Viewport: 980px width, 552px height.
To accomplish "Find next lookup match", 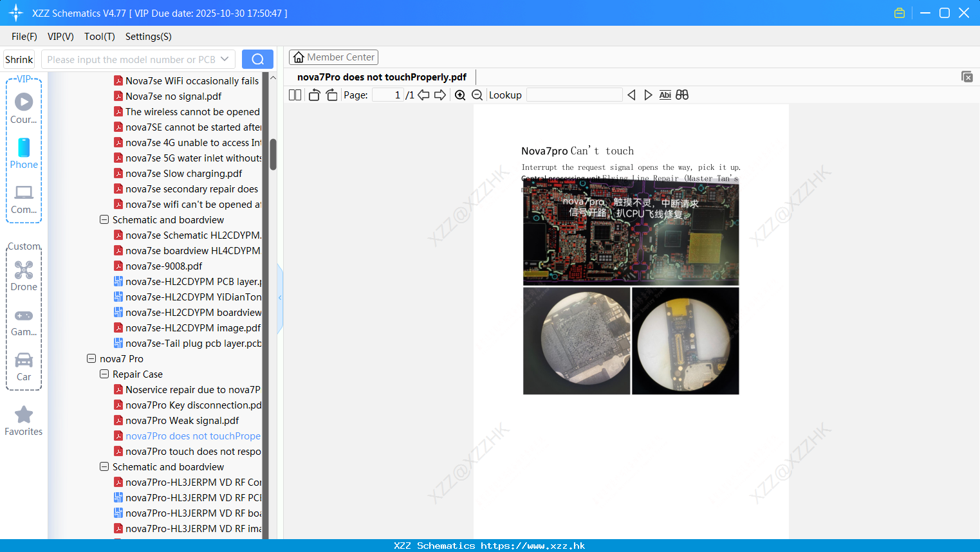I will tap(648, 95).
